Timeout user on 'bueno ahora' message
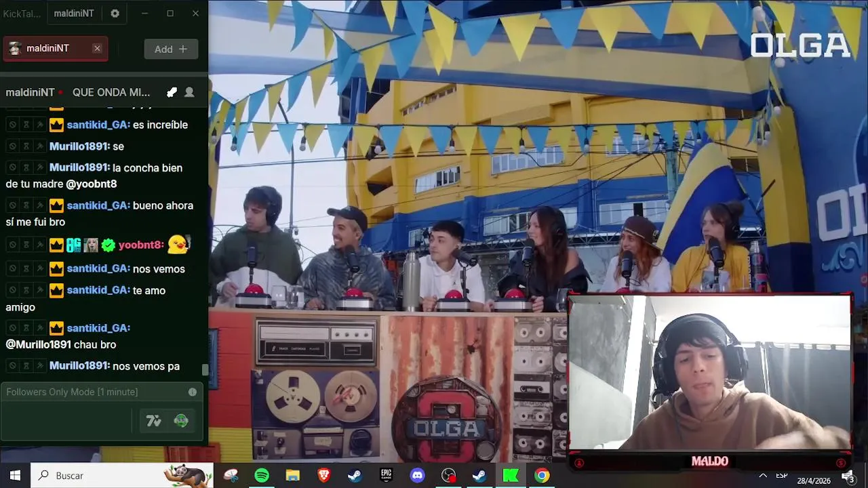 26,205
